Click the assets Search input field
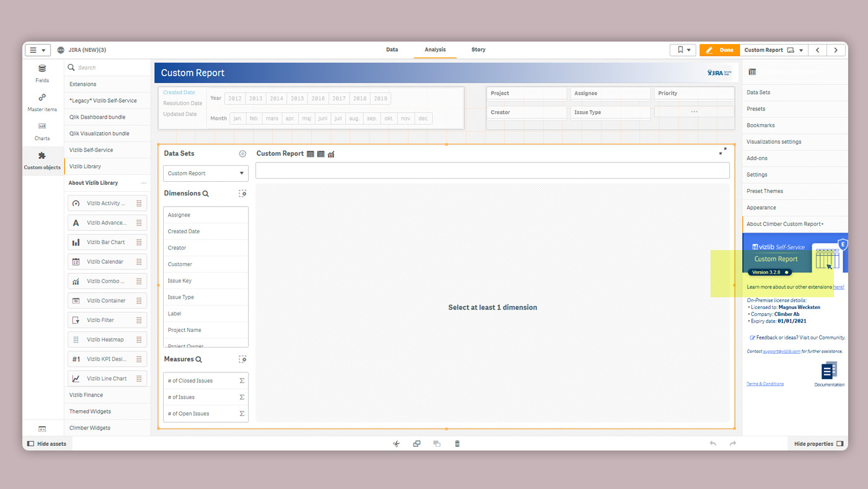The height and width of the screenshot is (489, 868). click(107, 68)
